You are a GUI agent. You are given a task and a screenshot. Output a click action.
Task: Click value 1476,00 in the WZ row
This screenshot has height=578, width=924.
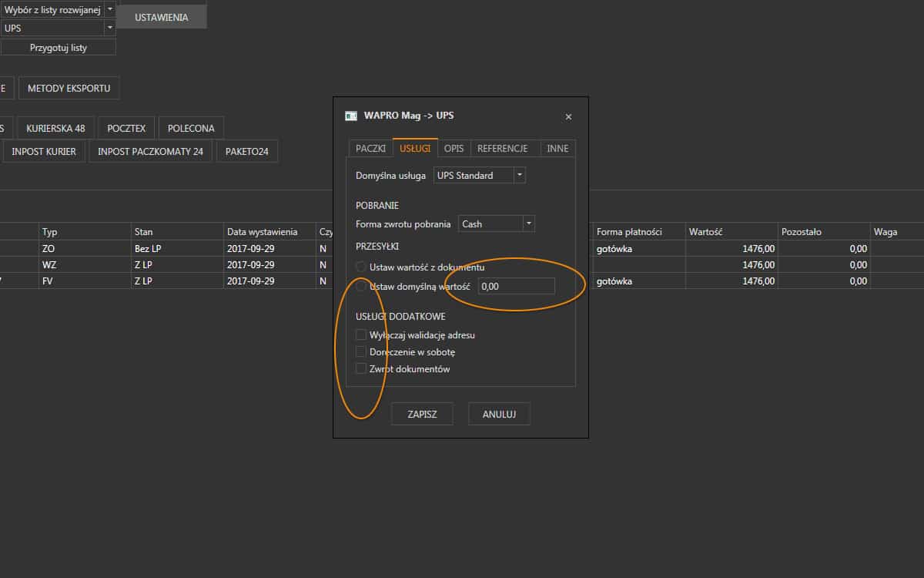pyautogui.click(x=731, y=265)
